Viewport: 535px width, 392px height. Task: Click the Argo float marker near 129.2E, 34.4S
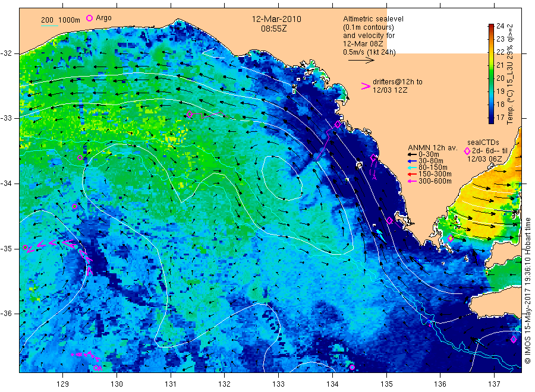[x=75, y=206]
